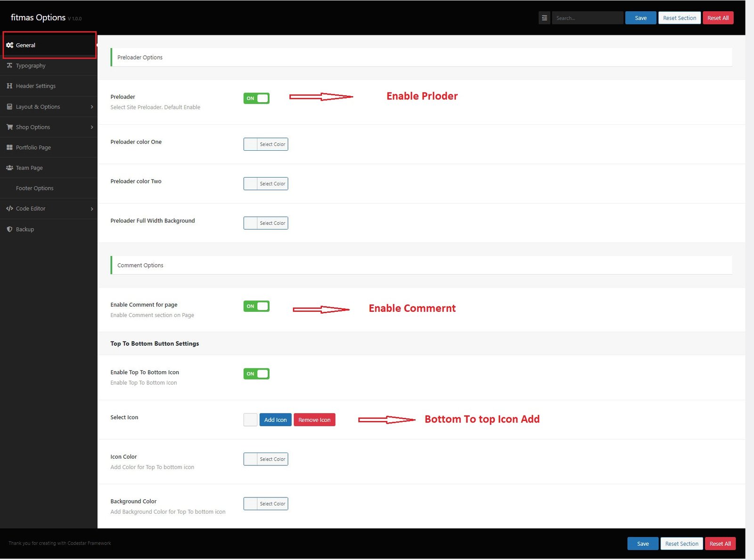754x560 pixels.
Task: Toggle the Enable Top To Bottom Icon switch
Action: (256, 373)
